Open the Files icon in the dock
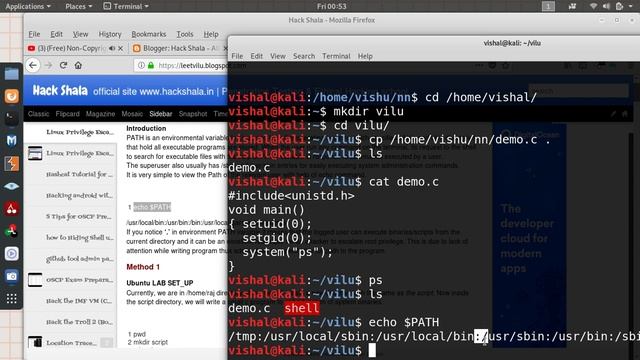 11,74
